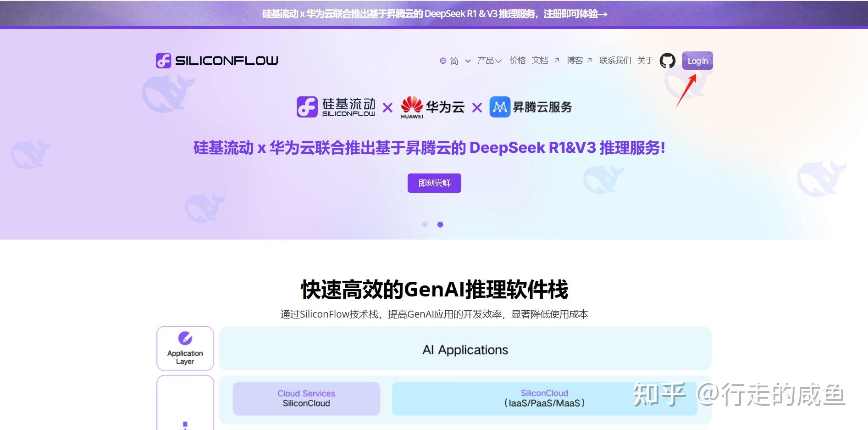Image resolution: width=868 pixels, height=430 pixels.
Task: Click the 快速高效的GenAI推理软件栈 heading
Action: pyautogui.click(x=434, y=290)
